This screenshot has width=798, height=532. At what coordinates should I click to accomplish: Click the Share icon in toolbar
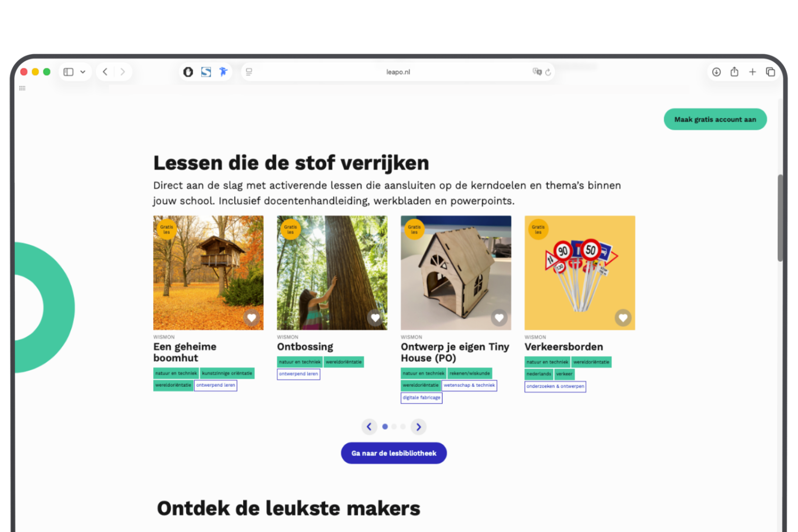734,72
